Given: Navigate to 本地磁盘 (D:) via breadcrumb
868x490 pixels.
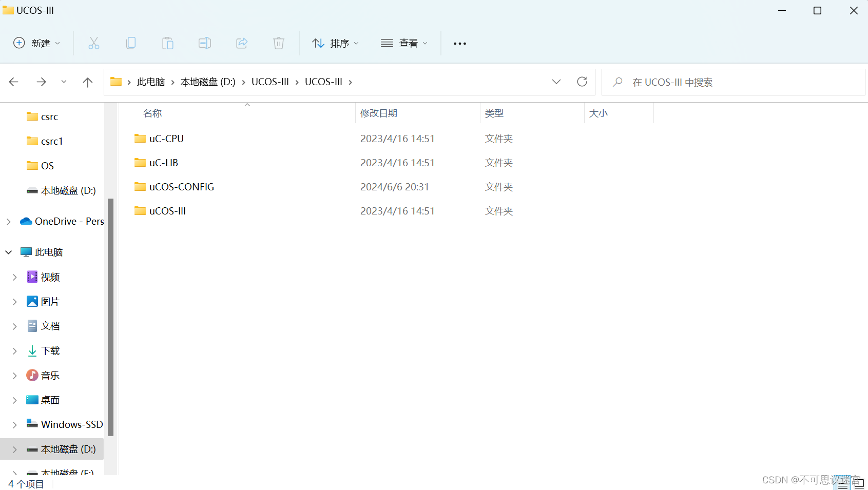Looking at the screenshot, I should coord(207,82).
